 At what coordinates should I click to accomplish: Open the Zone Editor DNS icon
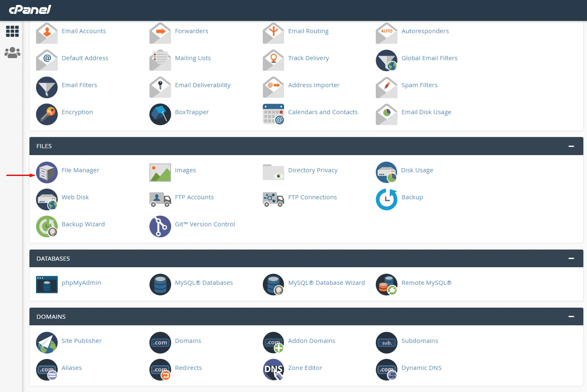point(273,369)
